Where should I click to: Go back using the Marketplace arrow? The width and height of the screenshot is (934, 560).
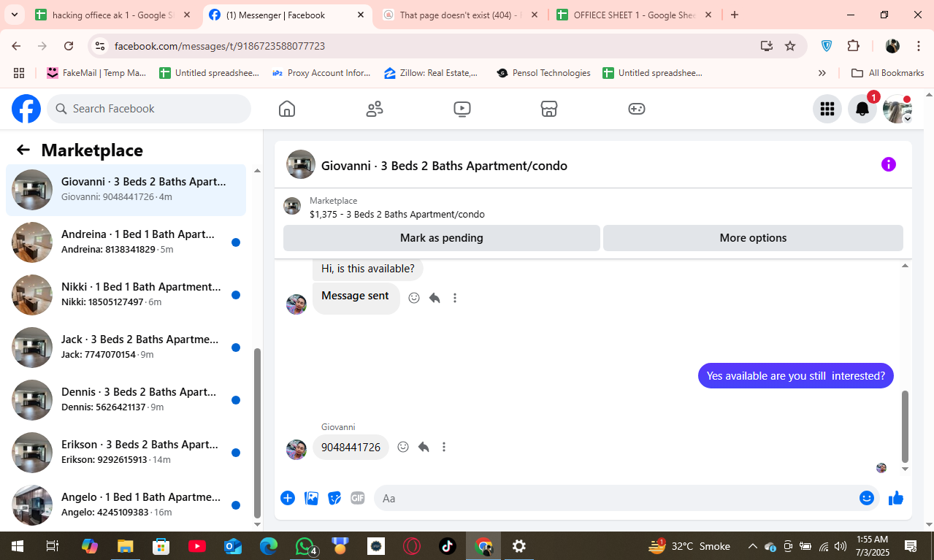23,150
